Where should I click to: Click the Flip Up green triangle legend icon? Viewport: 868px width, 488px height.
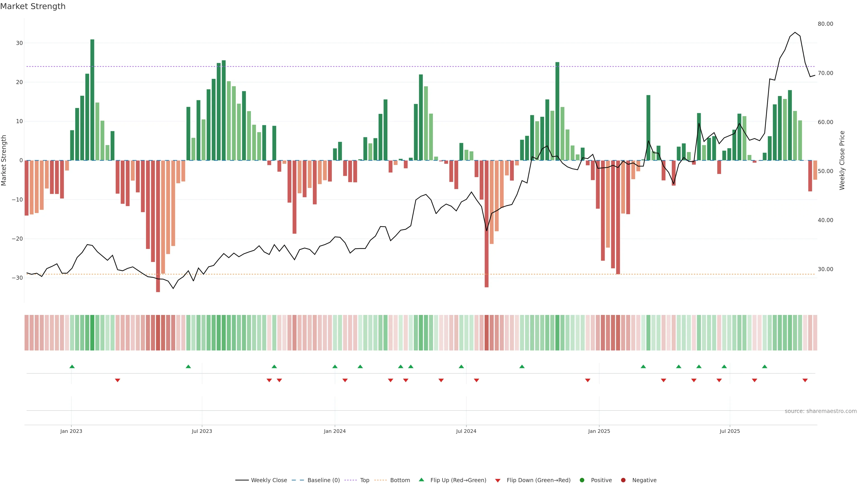(x=421, y=480)
